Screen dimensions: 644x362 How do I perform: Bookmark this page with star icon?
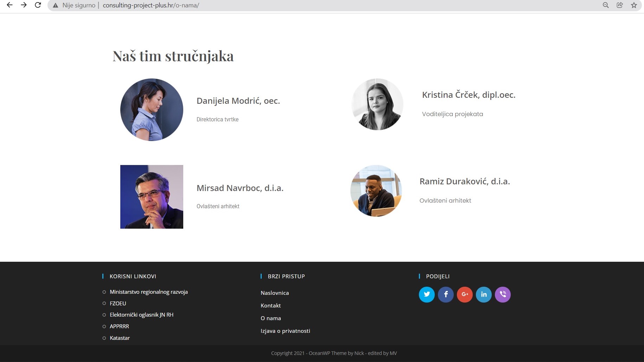tap(634, 5)
